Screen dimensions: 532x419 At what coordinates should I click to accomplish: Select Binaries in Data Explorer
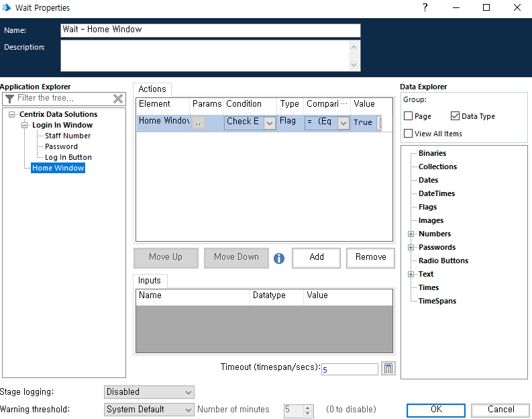(x=432, y=154)
